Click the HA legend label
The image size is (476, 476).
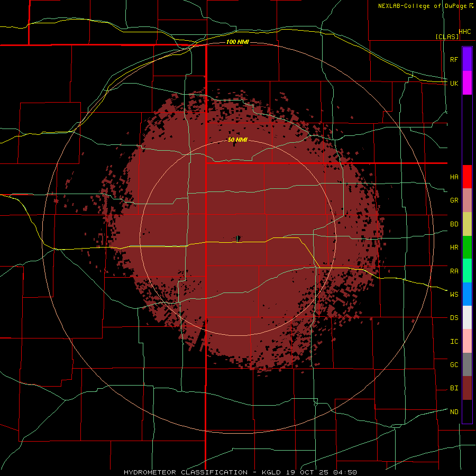(454, 177)
